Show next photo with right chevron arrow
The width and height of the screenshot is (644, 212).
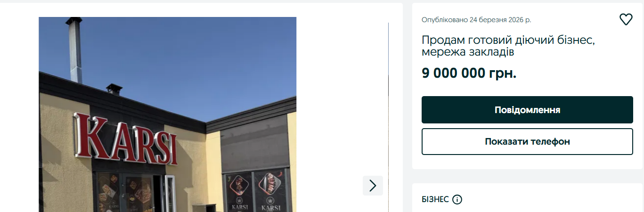[373, 186]
